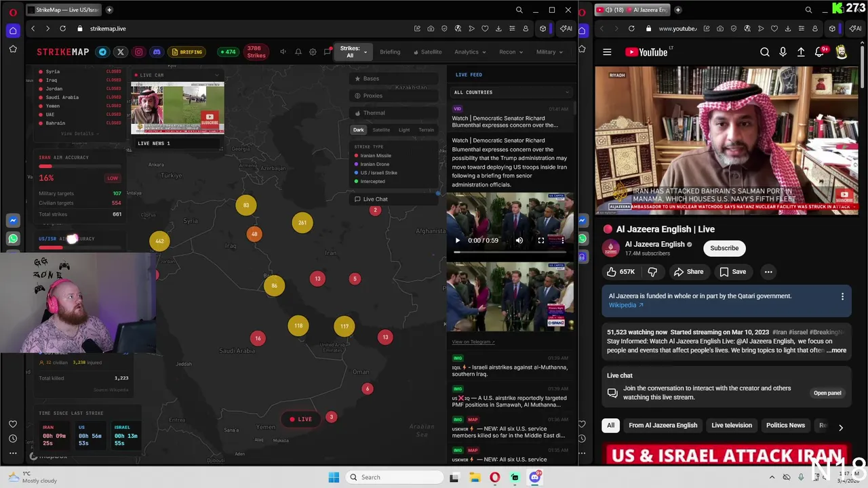The image size is (868, 488).
Task: Toggle Iranian Drone strike type filter
Action: 372,164
